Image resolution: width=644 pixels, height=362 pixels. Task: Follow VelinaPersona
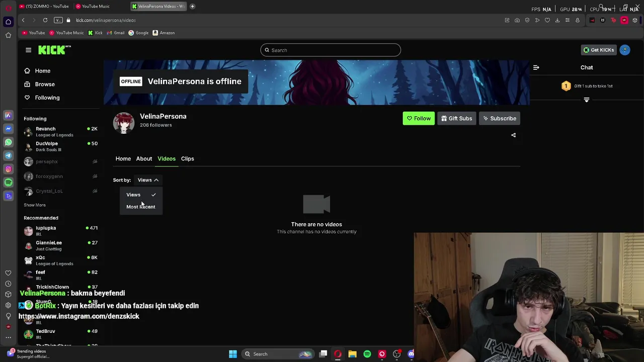(x=419, y=119)
